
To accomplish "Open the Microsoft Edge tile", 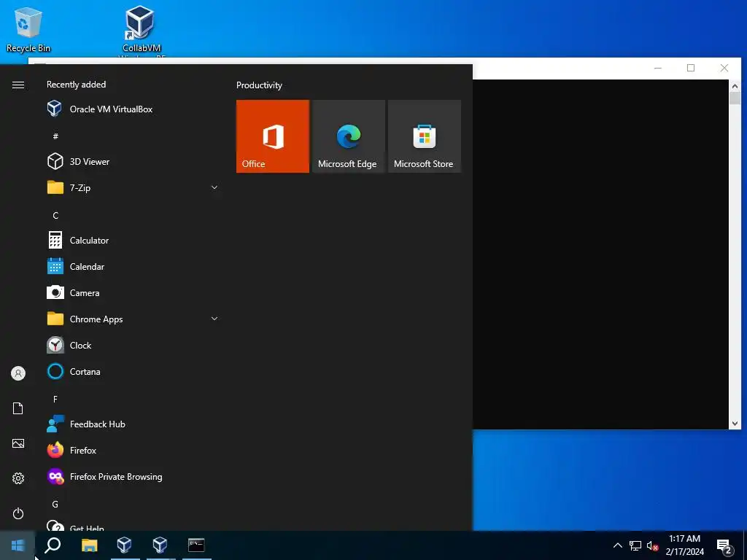I will tap(348, 136).
